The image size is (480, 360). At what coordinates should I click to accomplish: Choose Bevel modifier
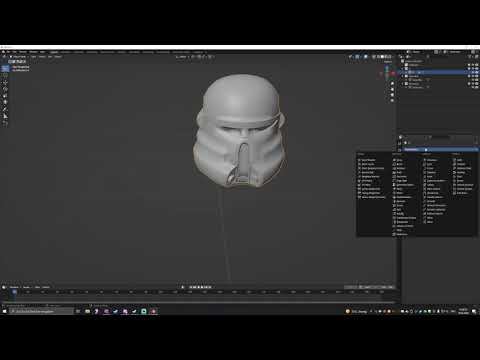(x=399, y=164)
